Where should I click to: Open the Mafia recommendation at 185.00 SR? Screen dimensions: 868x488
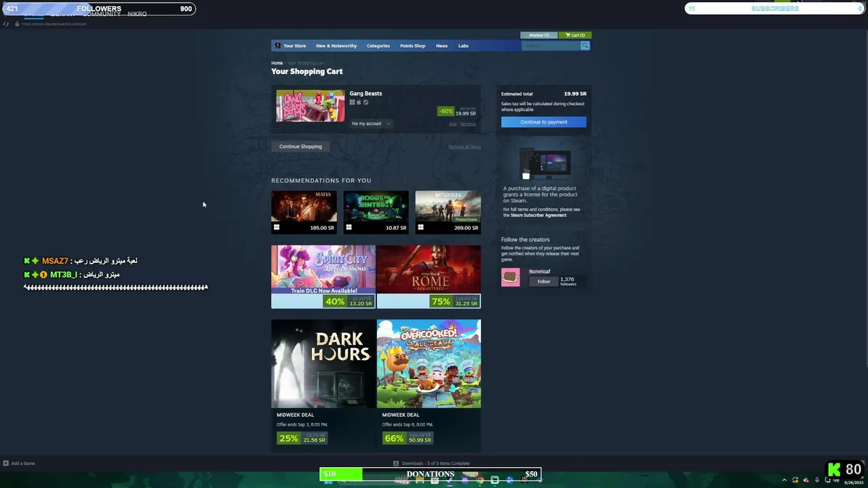(x=304, y=211)
